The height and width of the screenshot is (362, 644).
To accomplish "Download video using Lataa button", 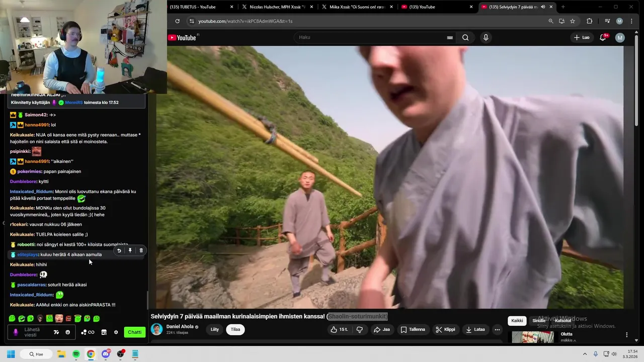I will pos(475,330).
